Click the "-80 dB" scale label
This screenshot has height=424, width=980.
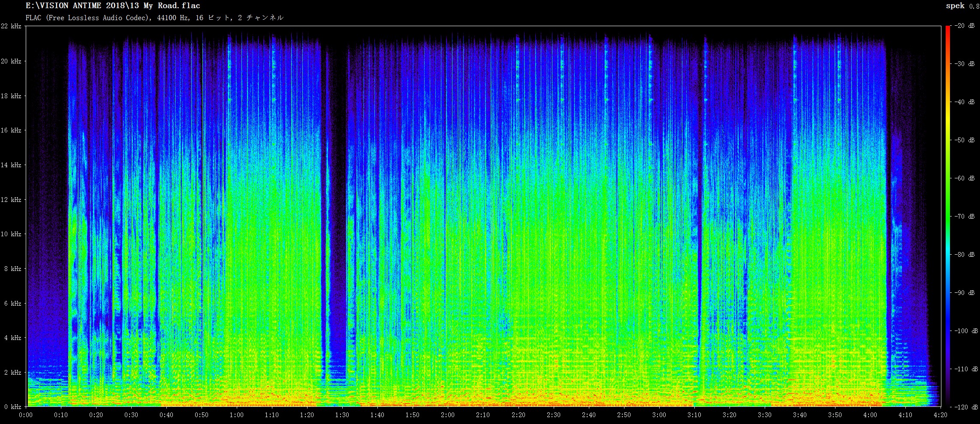(965, 255)
